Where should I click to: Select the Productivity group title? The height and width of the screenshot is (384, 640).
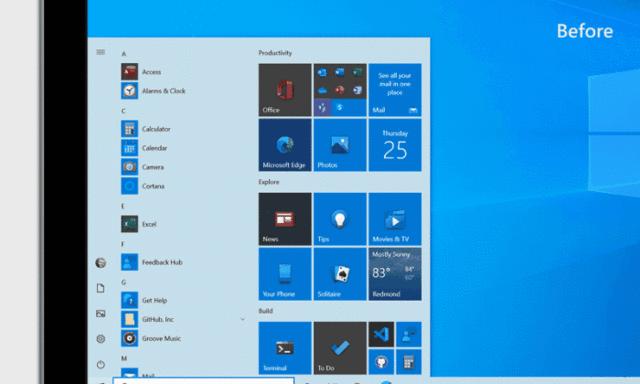tap(275, 53)
